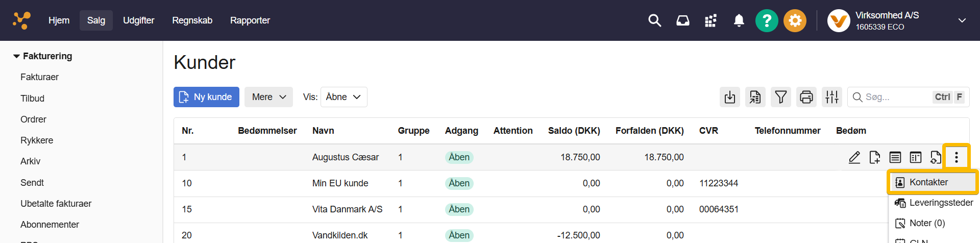This screenshot has height=243, width=980.
Task: Click the print icon above the table
Action: 806,97
